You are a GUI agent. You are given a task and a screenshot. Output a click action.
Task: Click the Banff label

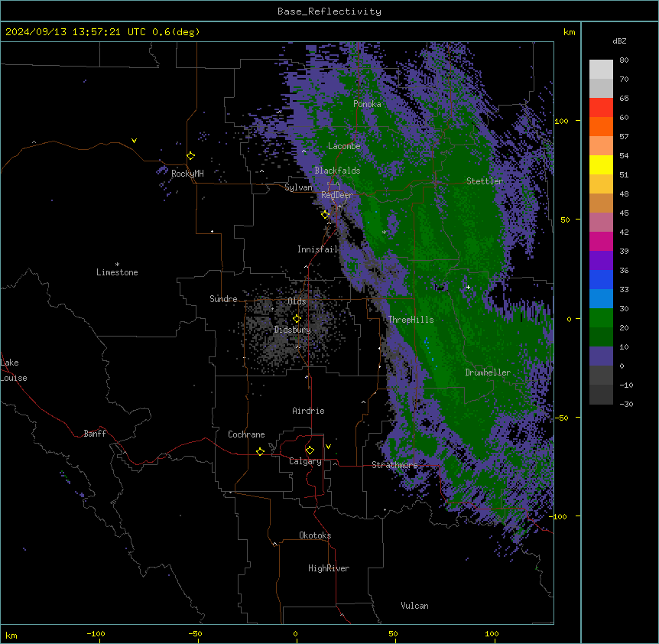tap(95, 434)
